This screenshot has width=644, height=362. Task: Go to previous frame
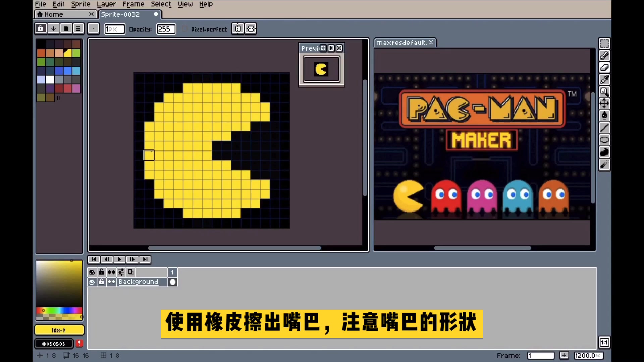click(x=107, y=259)
